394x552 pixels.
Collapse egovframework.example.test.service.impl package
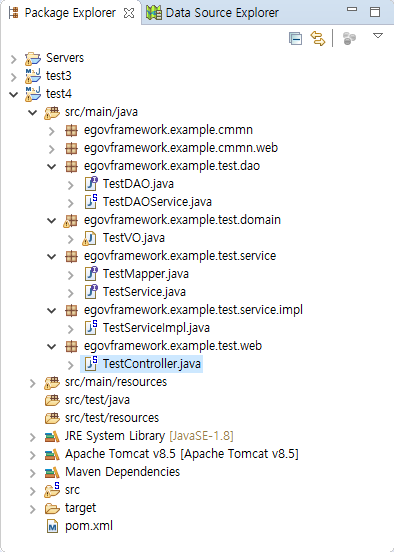click(x=52, y=310)
